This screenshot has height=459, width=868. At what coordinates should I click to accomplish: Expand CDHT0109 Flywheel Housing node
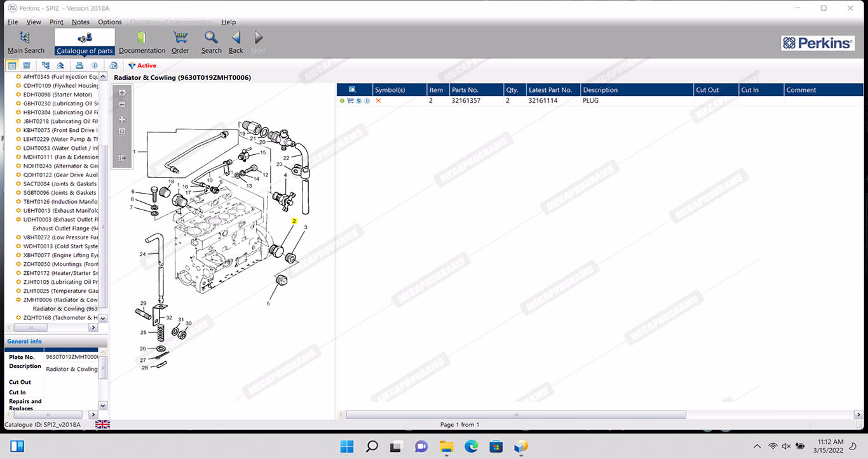click(x=18, y=86)
